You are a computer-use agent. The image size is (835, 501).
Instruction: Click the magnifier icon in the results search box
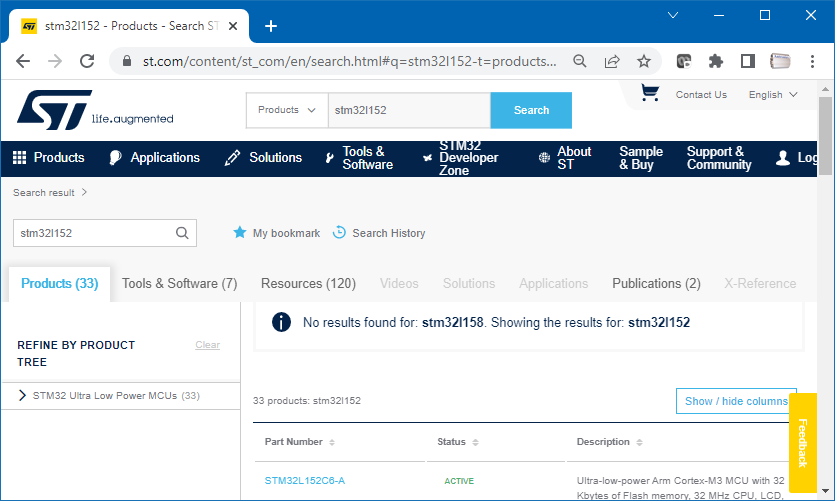pos(182,233)
